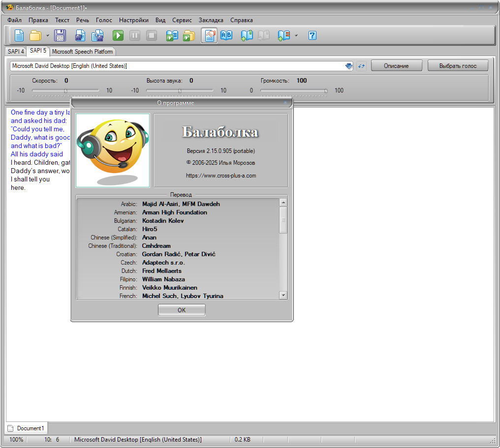Open the voice selection dropdown arrow
500x448 pixels.
pyautogui.click(x=349, y=66)
